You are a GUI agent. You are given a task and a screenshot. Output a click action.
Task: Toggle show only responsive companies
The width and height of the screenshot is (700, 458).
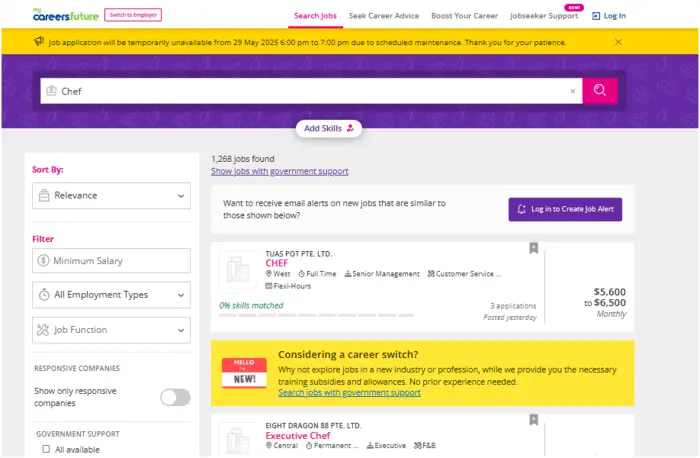tap(175, 397)
